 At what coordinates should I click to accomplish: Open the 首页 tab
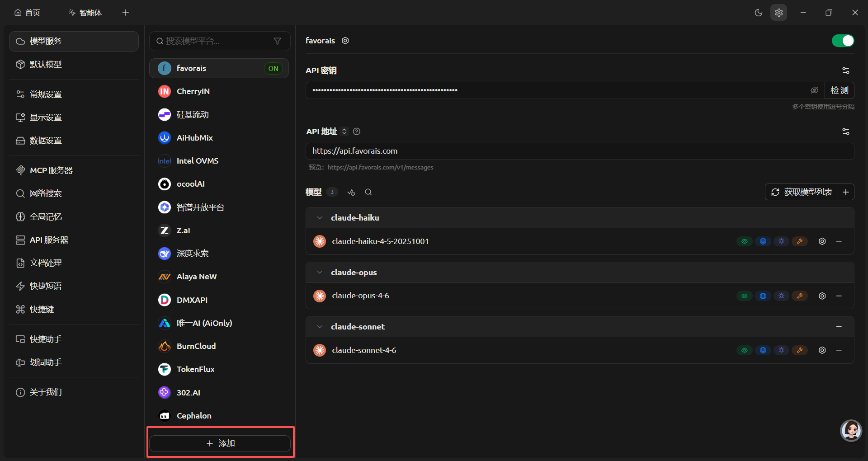point(28,13)
